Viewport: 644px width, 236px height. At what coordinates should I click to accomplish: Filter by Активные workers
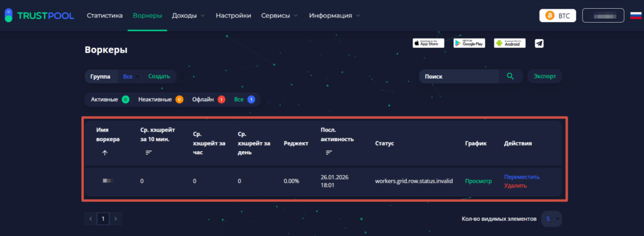pos(109,99)
